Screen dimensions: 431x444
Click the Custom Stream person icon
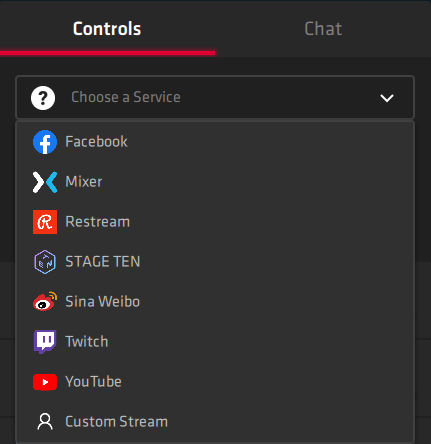pyautogui.click(x=45, y=422)
